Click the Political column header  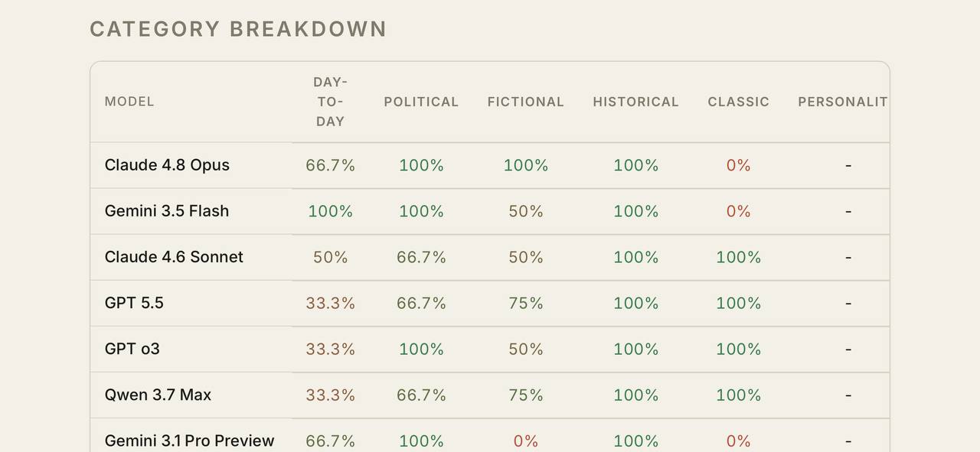421,102
